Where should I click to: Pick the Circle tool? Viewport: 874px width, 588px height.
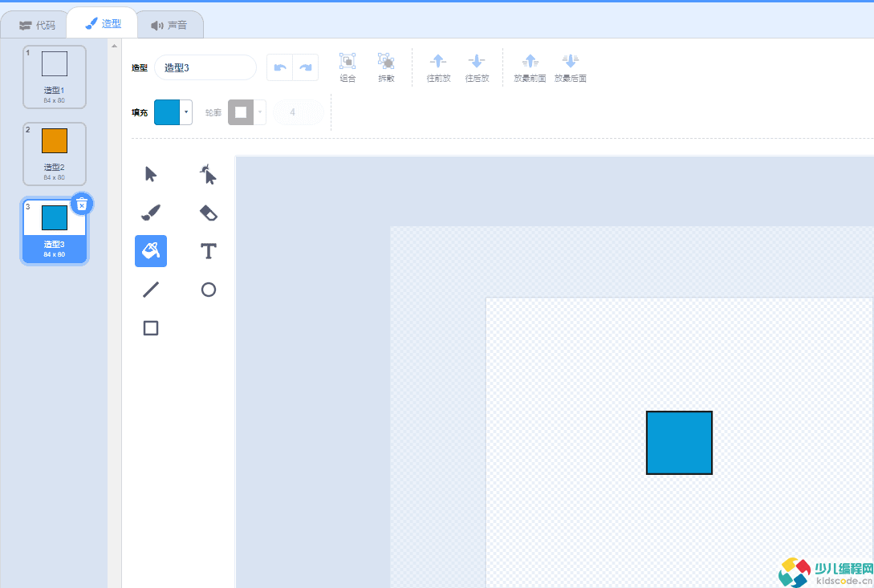pos(208,290)
